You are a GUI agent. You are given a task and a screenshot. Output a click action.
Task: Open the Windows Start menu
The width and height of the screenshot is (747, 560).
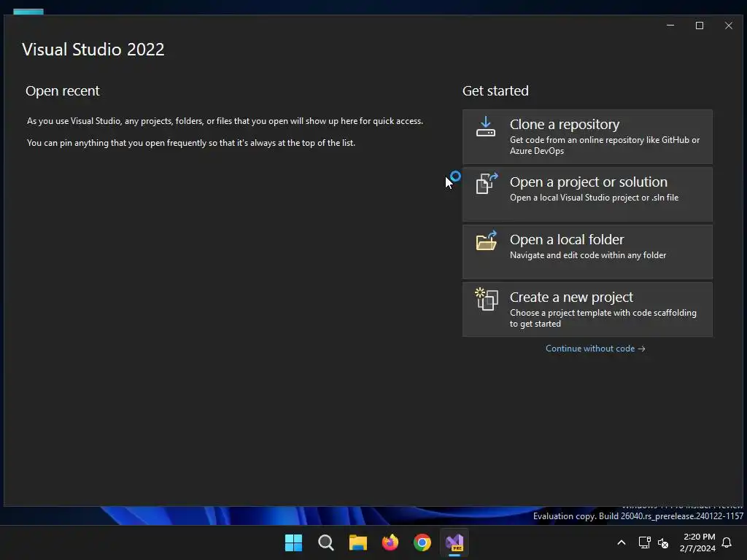(x=293, y=542)
